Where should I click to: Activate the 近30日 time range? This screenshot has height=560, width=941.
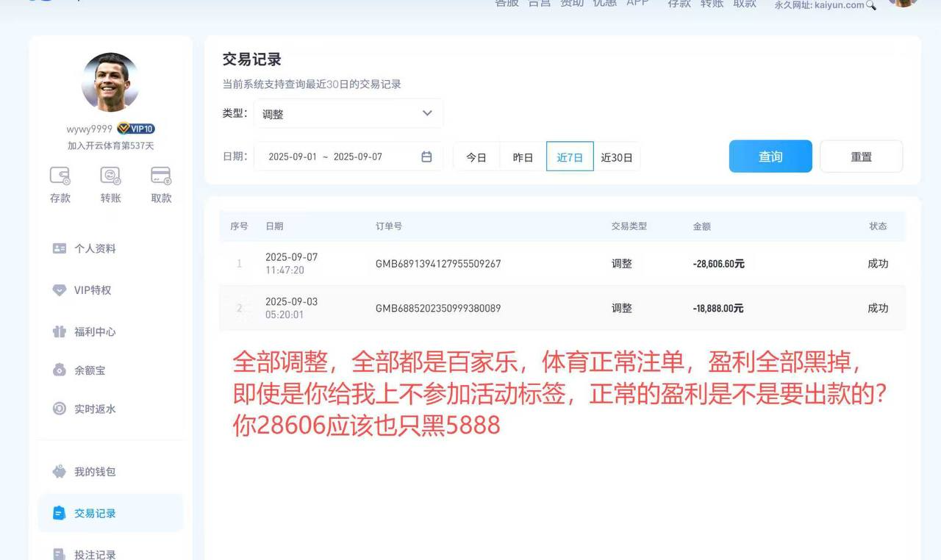617,157
